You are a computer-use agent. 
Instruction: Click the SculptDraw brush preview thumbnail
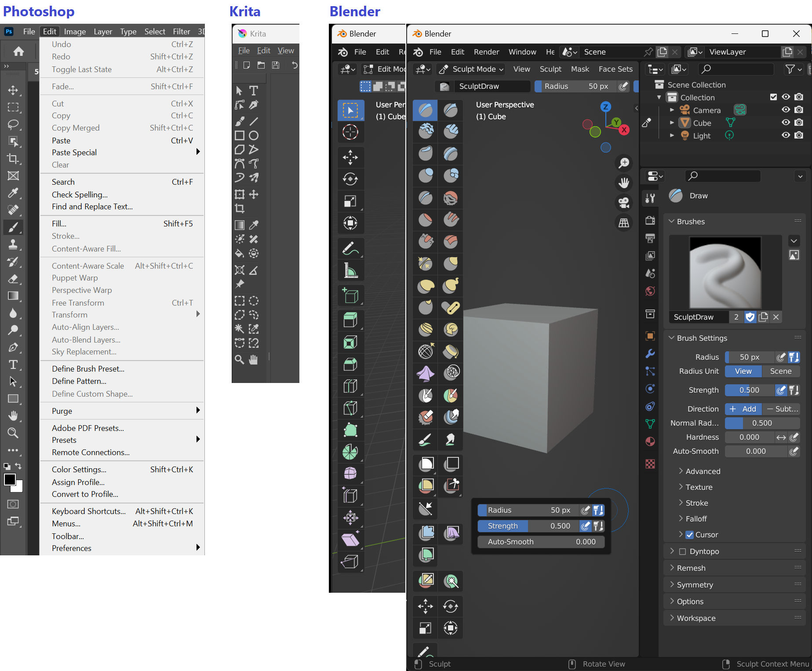pos(725,273)
